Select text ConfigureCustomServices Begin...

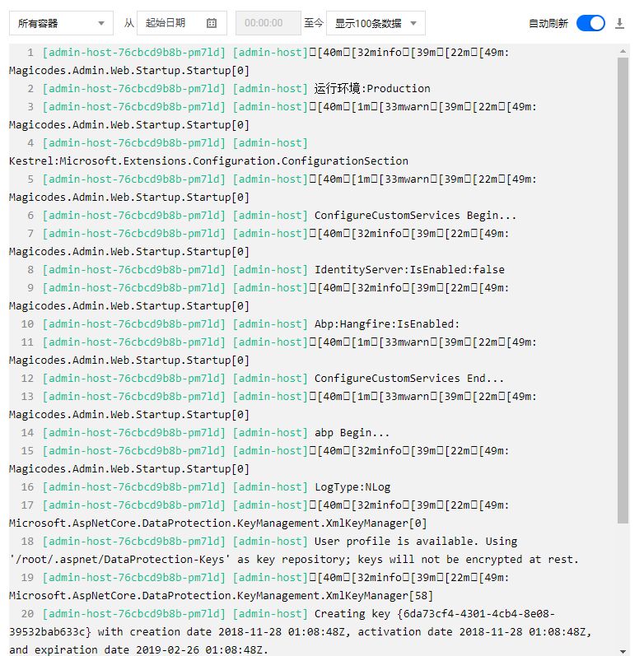pyautogui.click(x=415, y=216)
